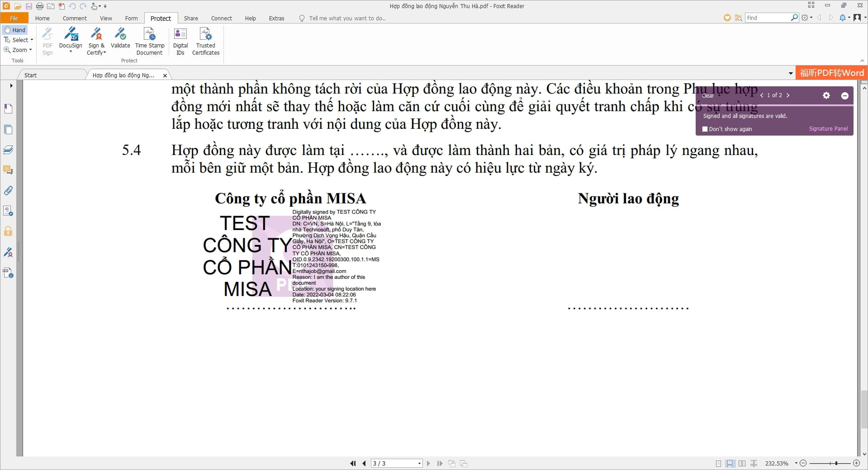This screenshot has height=470, width=868.
Task: Open the File menu
Action: tap(14, 18)
